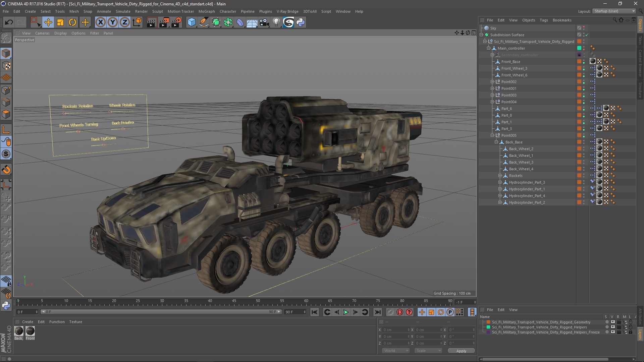The height and width of the screenshot is (362, 644).
Task: Toggle visibility of Geometry layer
Action: click(613, 322)
